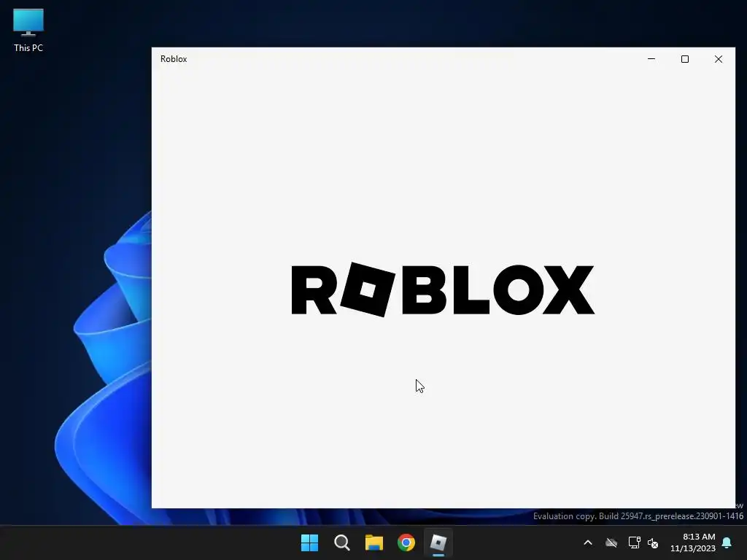
Task: Select the Roblox taskbar icon
Action: click(x=438, y=542)
